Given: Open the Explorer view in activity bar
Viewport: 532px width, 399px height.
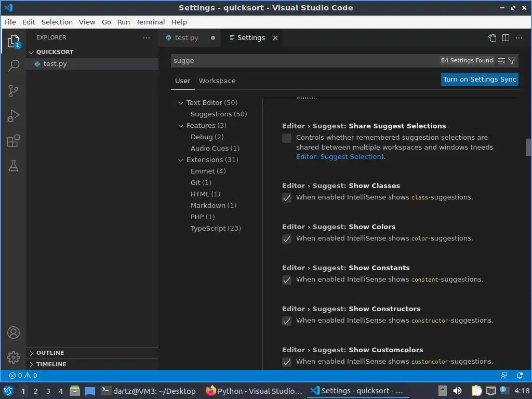Looking at the screenshot, I should (x=14, y=42).
